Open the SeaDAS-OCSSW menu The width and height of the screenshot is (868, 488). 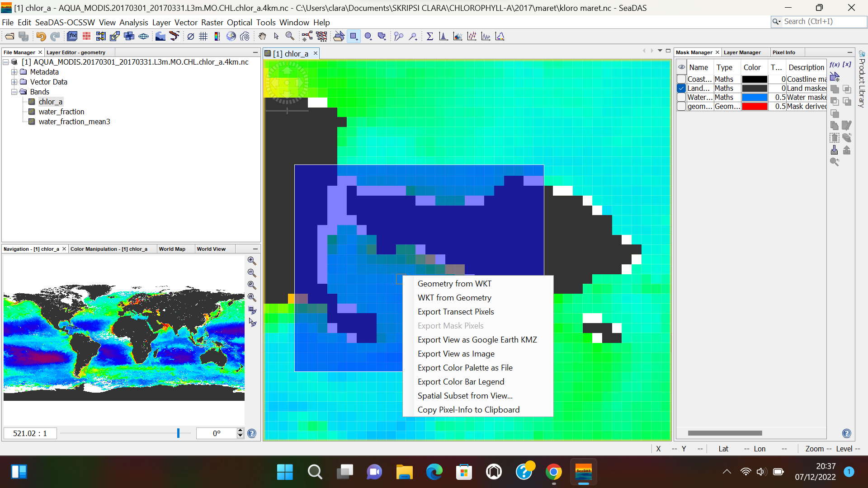[x=65, y=23]
